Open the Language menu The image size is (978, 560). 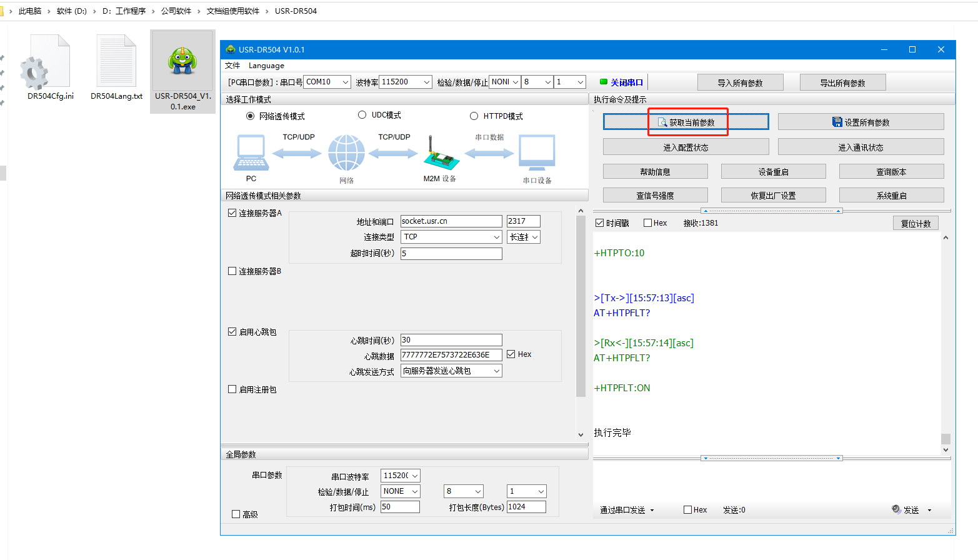pyautogui.click(x=266, y=66)
